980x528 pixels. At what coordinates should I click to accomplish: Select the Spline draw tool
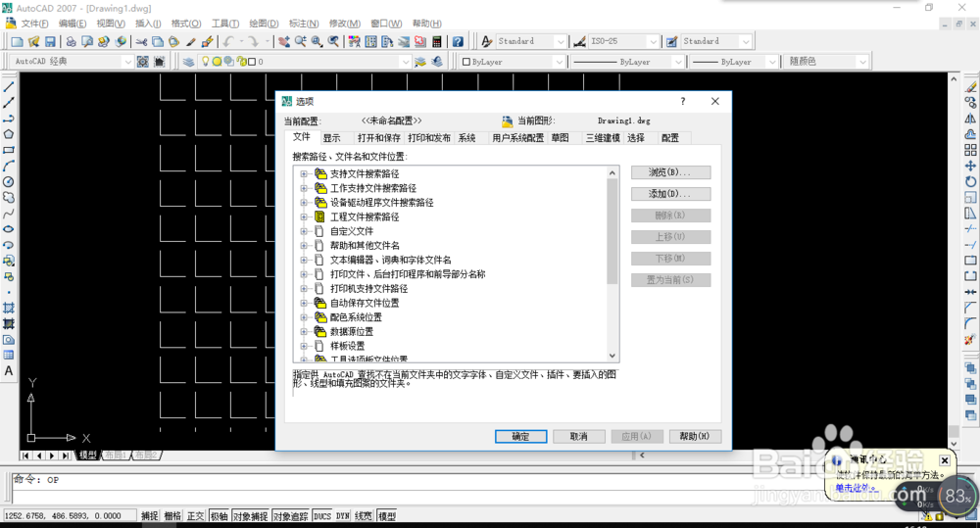(x=9, y=214)
